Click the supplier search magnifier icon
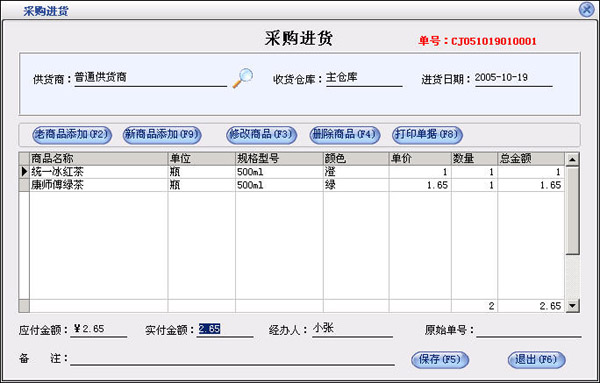The width and height of the screenshot is (600, 383). (x=243, y=78)
